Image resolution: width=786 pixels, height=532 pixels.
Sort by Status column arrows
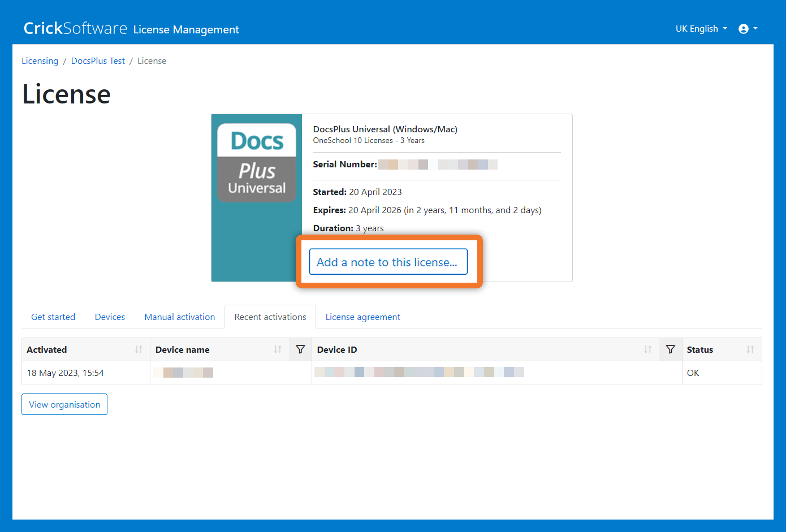tap(750, 349)
